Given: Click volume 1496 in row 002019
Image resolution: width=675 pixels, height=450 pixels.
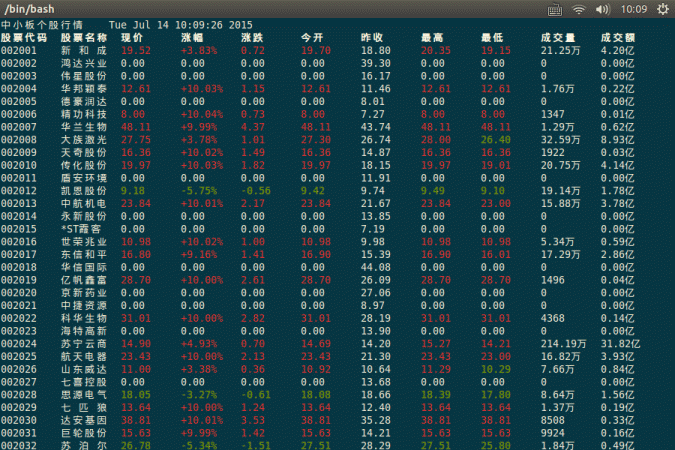Looking at the screenshot, I should 552,280.
